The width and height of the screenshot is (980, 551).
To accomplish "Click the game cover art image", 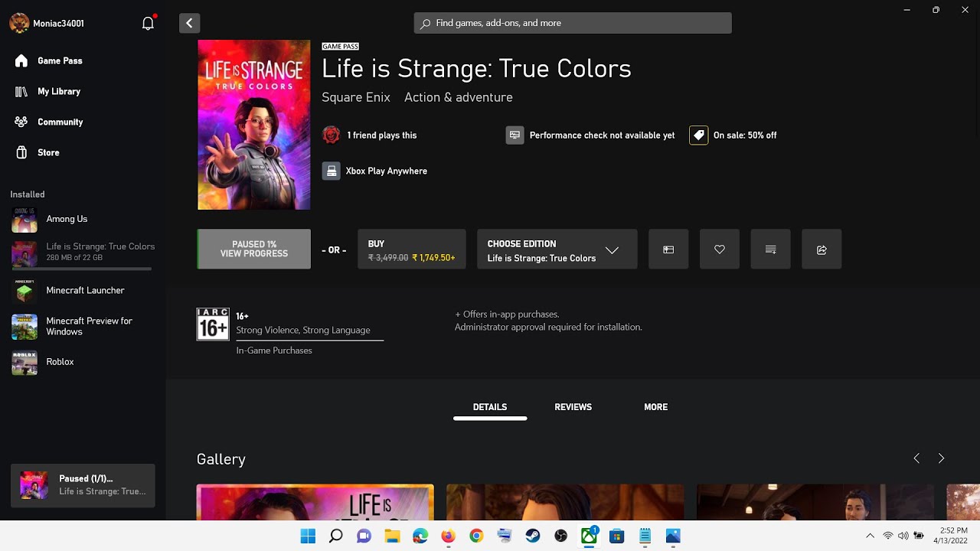I will coord(254,125).
